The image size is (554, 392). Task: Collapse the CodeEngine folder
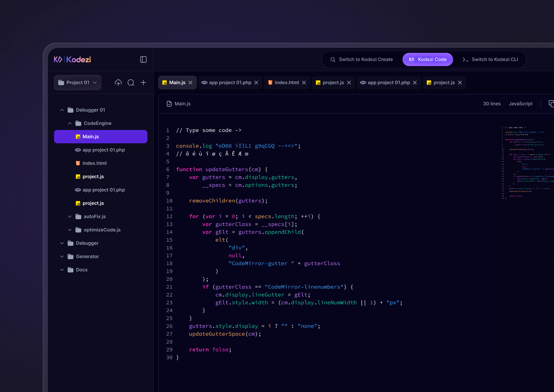point(70,123)
